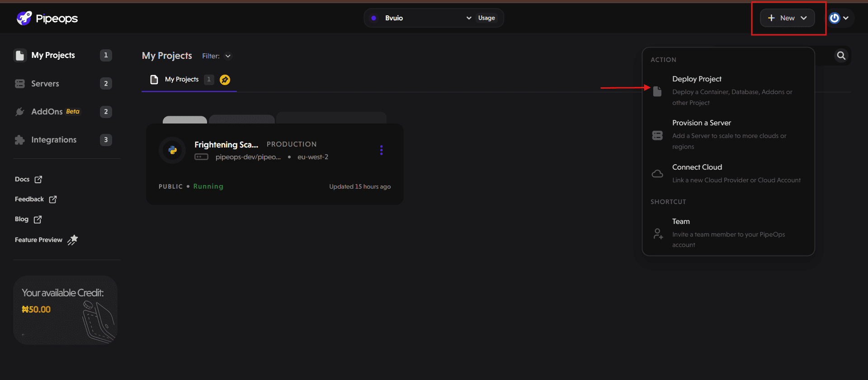Open the My Projects sidebar icon

20,55
